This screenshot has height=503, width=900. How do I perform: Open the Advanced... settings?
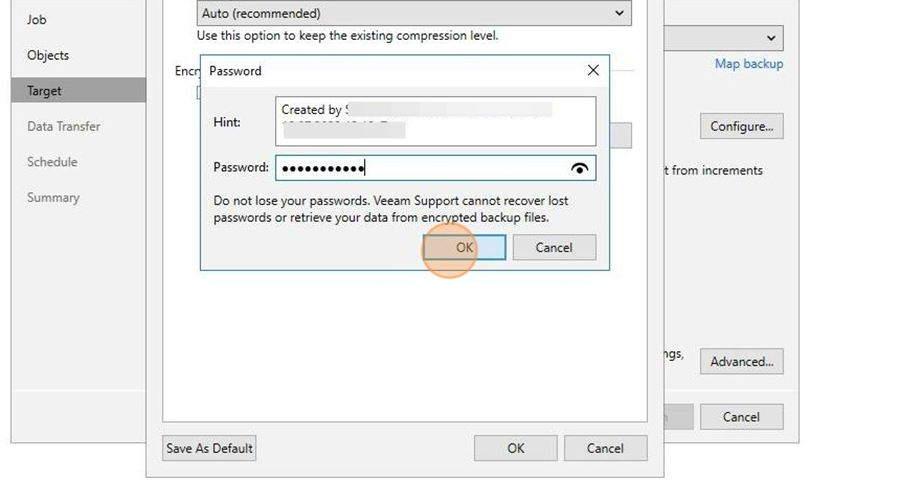(x=742, y=362)
